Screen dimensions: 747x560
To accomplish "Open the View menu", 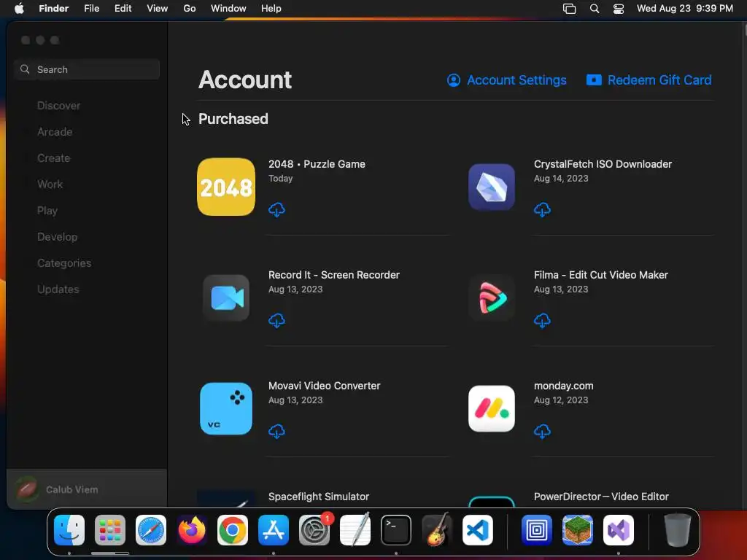I will point(158,8).
